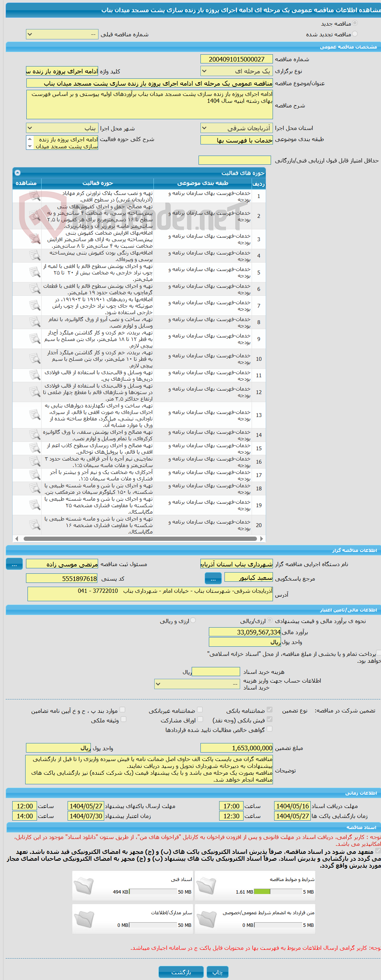This screenshot has height=980, width=381.
Task: Step down the شرح کلی حوزه فعالیت list
Action: pyautogui.click(x=30, y=146)
